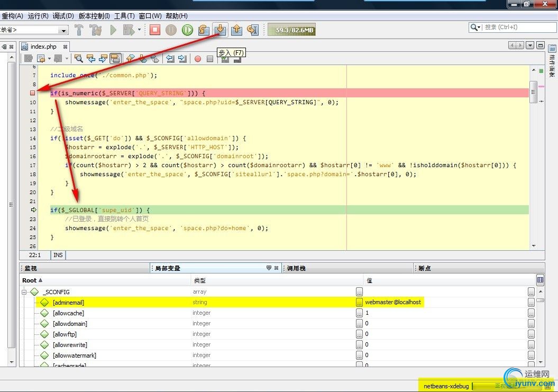Click the Step Over icon

pyautogui.click(x=204, y=30)
